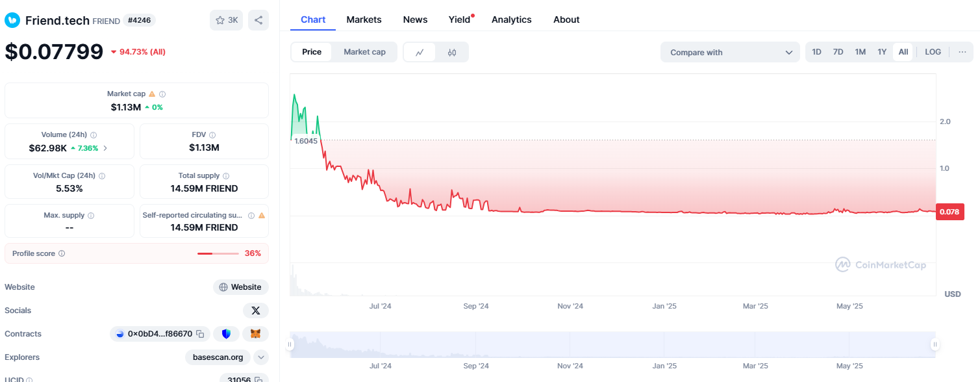Open the Markets tab

point(364,19)
